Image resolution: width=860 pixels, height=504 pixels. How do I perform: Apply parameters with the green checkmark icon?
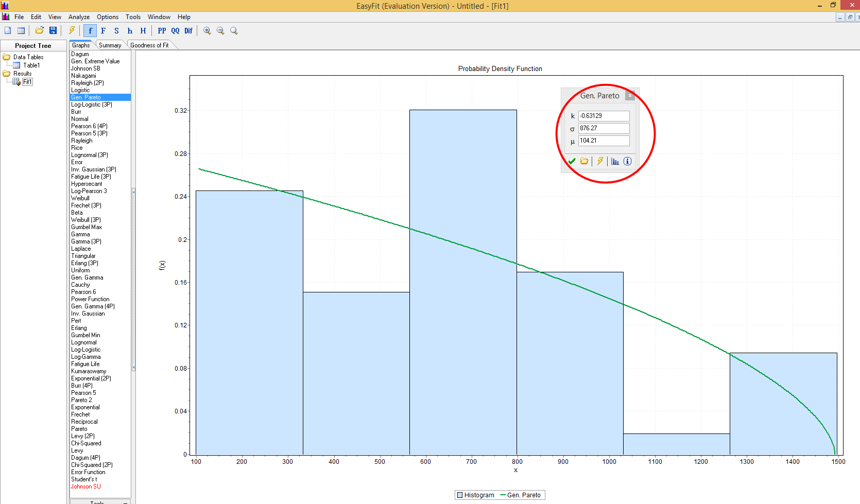[x=572, y=161]
